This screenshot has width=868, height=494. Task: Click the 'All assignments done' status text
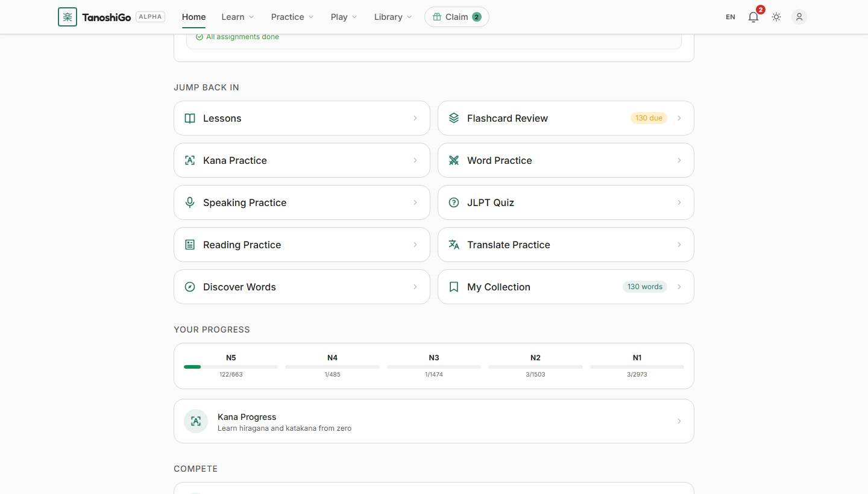pyautogui.click(x=242, y=37)
